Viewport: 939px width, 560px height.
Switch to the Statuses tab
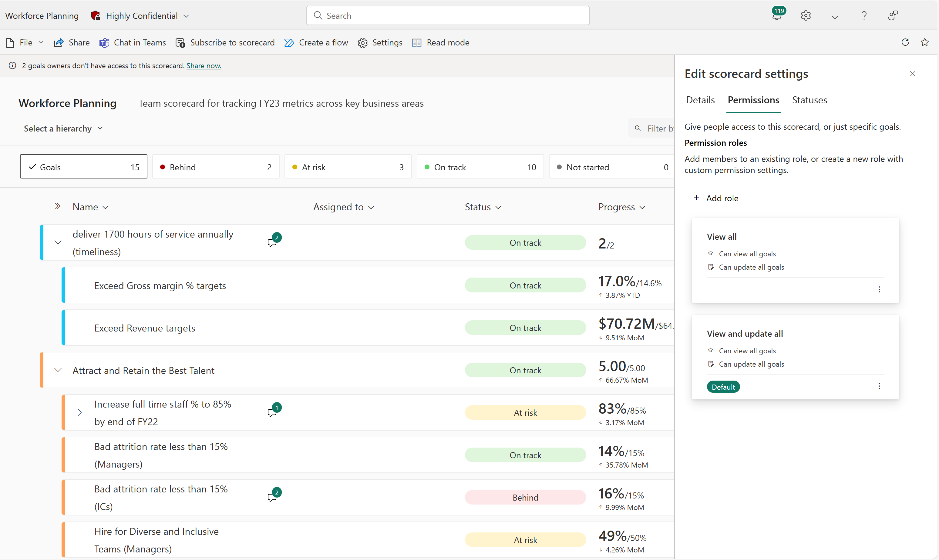(809, 100)
